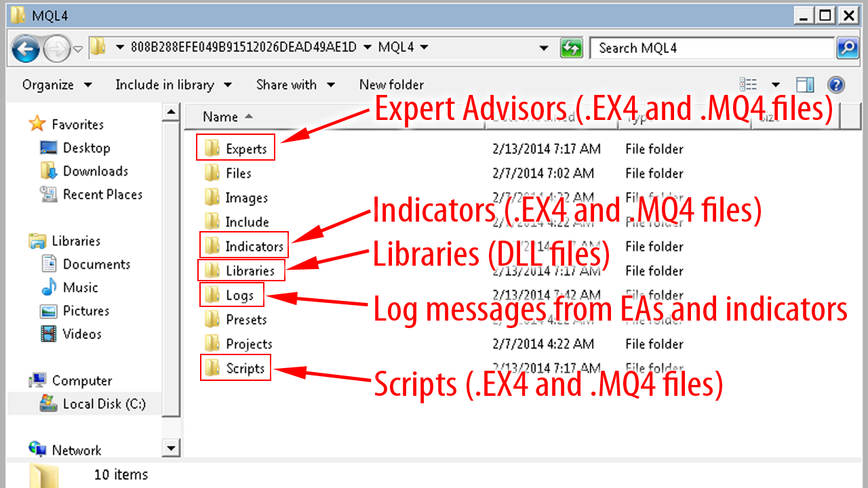Open the Videos library
The height and width of the screenshot is (488, 868).
point(82,334)
